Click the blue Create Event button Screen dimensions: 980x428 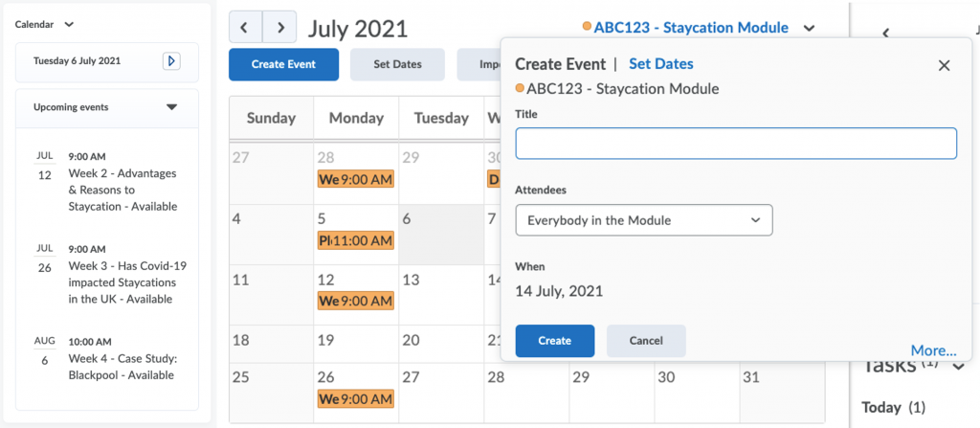tap(283, 64)
